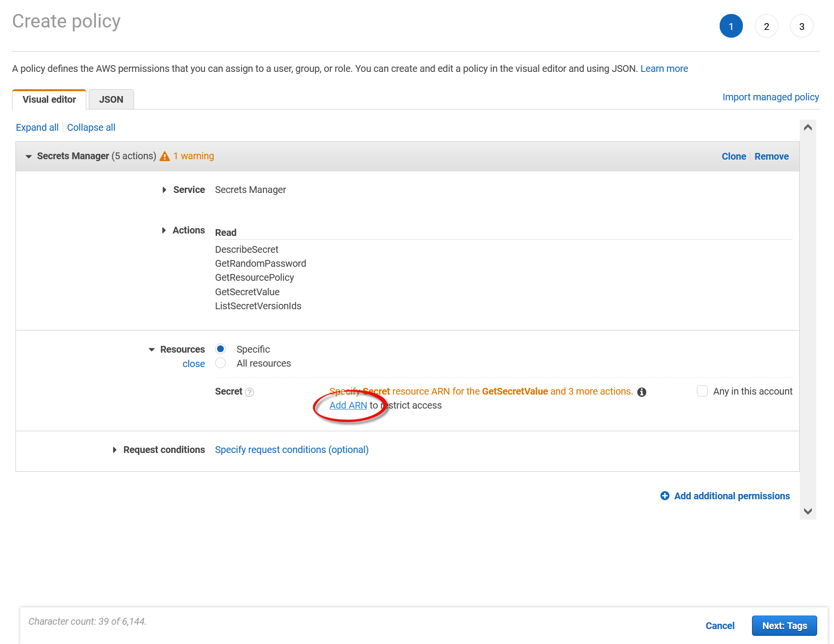Click the Add ARN link

(x=348, y=406)
